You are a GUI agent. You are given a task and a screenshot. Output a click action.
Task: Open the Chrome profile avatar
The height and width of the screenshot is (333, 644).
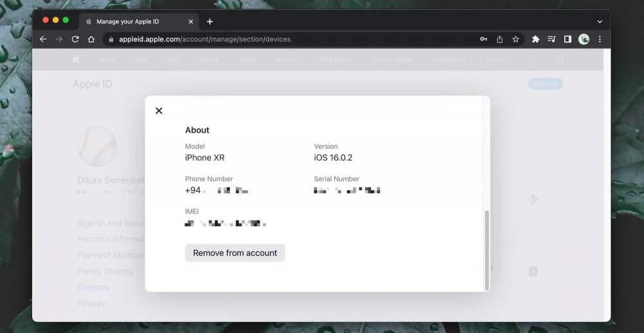coord(584,39)
